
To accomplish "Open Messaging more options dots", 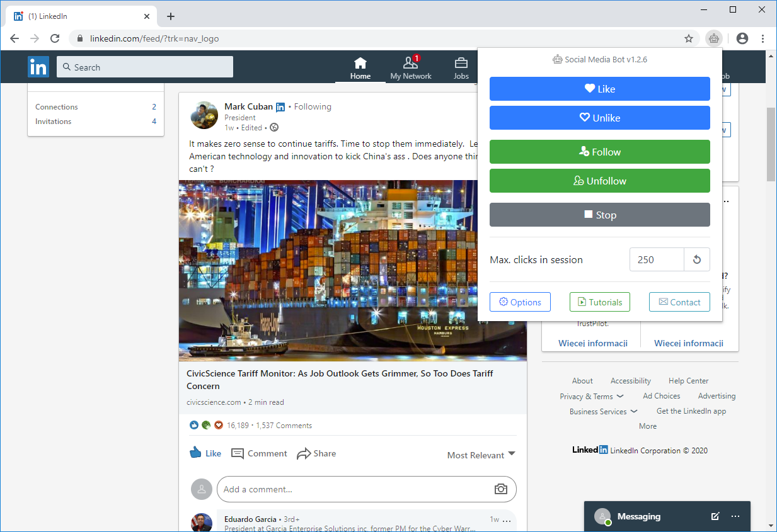I will (735, 516).
